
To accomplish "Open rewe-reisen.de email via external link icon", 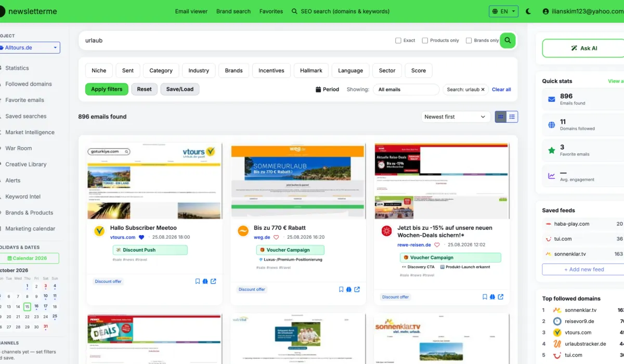I will (500, 297).
